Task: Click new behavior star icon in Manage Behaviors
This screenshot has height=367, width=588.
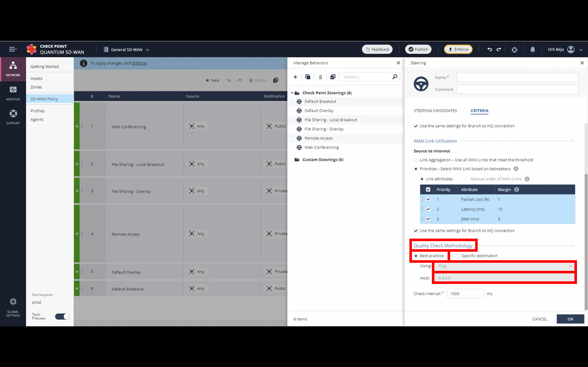Action: click(x=296, y=77)
